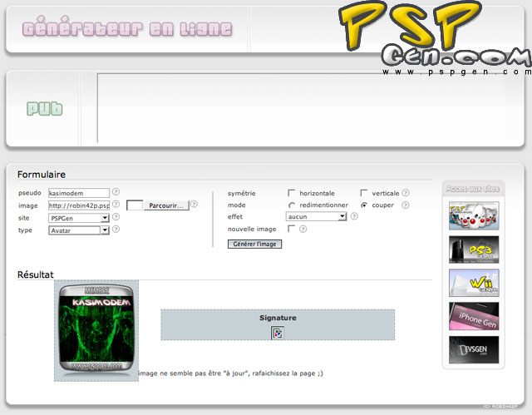This screenshot has height=415, width=532.
Task: Click the Signature preview box
Action: [278, 324]
